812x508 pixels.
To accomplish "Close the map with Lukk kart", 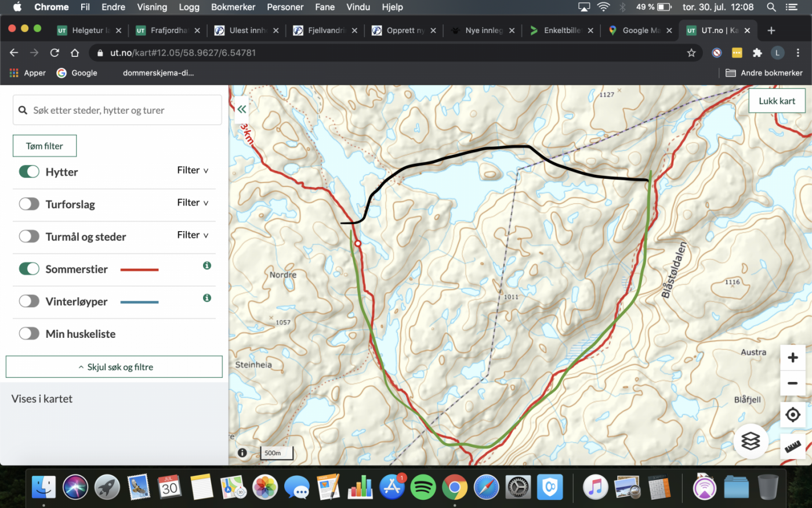I will (x=777, y=101).
